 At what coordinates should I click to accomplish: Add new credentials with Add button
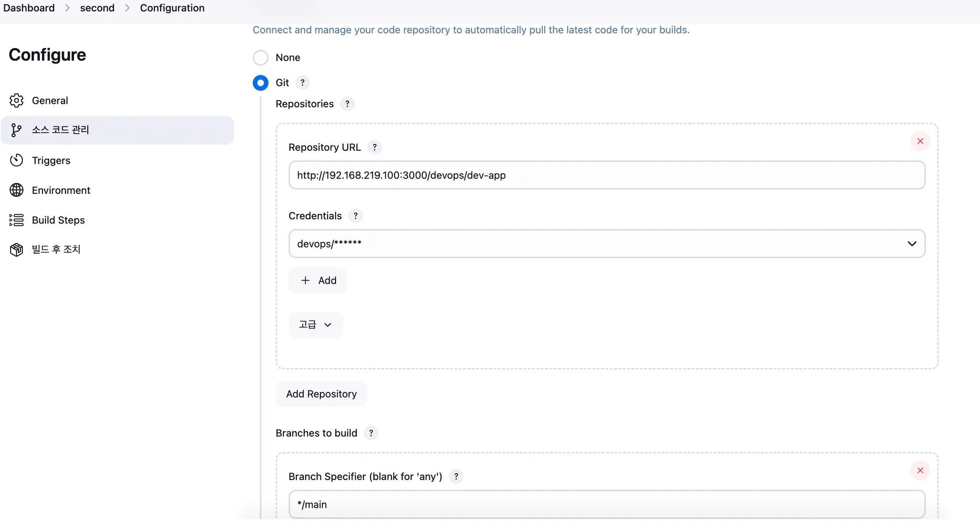[x=318, y=280]
